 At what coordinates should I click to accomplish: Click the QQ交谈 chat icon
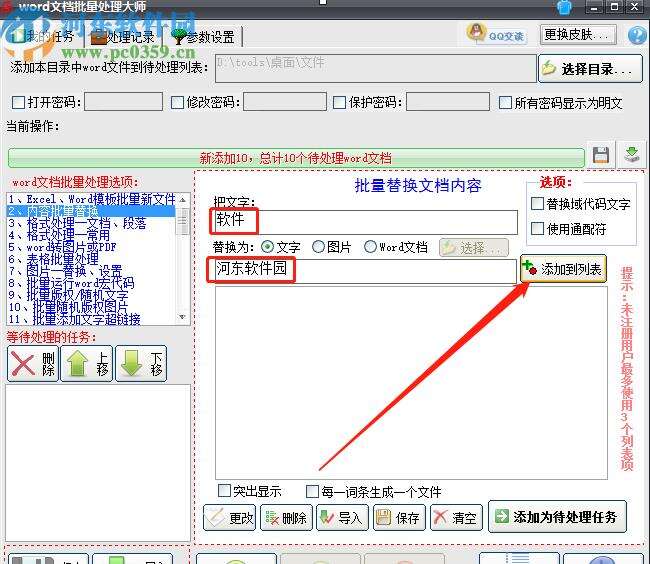coord(496,34)
